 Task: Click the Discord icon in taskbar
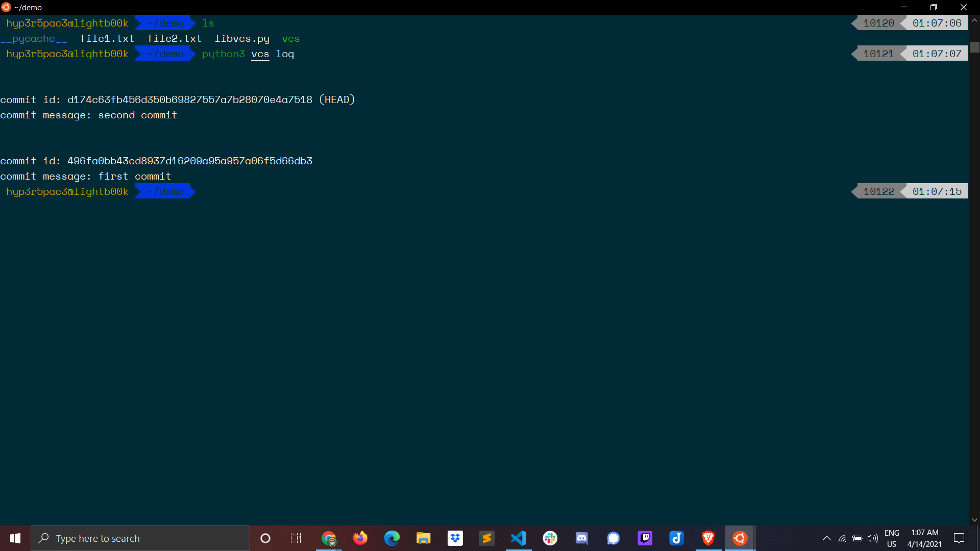coord(581,538)
